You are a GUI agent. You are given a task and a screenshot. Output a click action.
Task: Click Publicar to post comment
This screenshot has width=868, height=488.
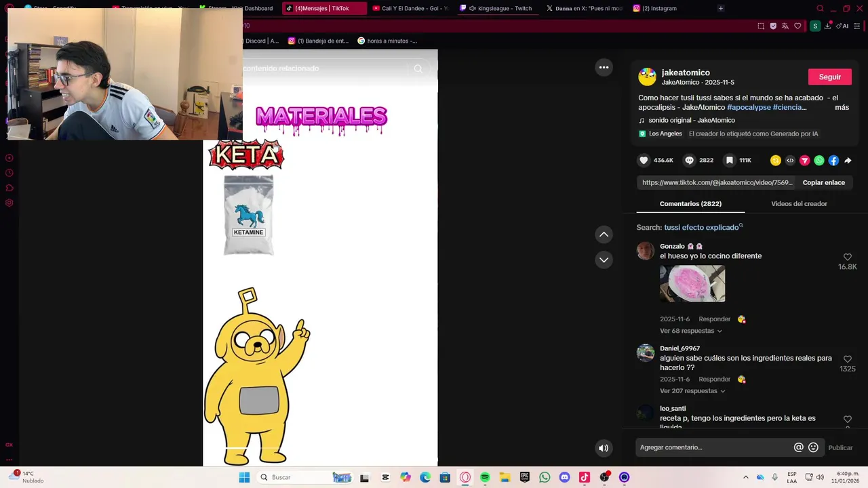click(x=840, y=447)
